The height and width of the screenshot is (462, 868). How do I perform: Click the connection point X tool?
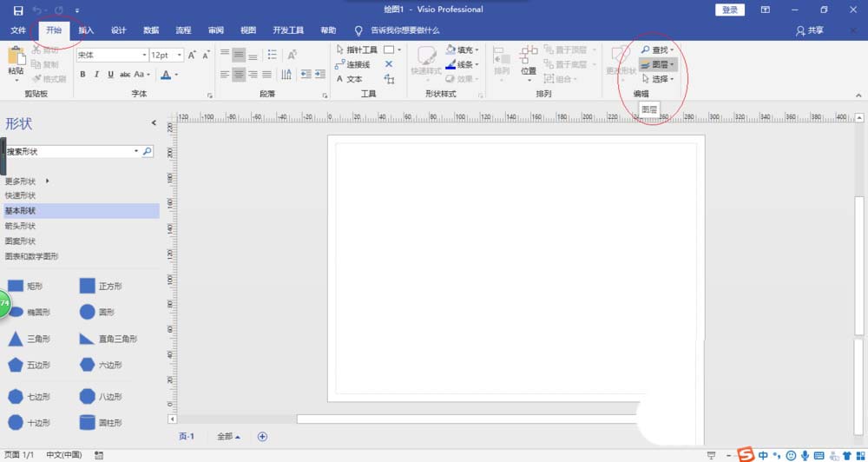click(389, 64)
